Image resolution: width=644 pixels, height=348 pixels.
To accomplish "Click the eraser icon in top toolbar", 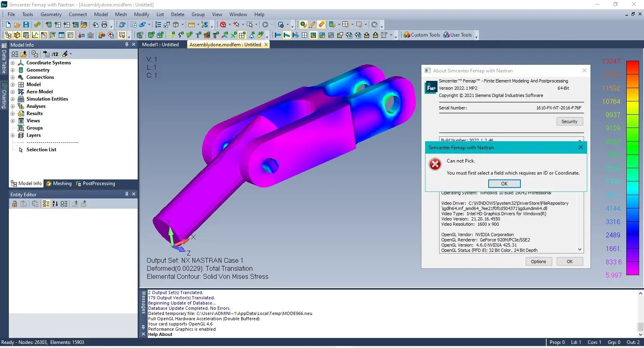I will [x=321, y=25].
